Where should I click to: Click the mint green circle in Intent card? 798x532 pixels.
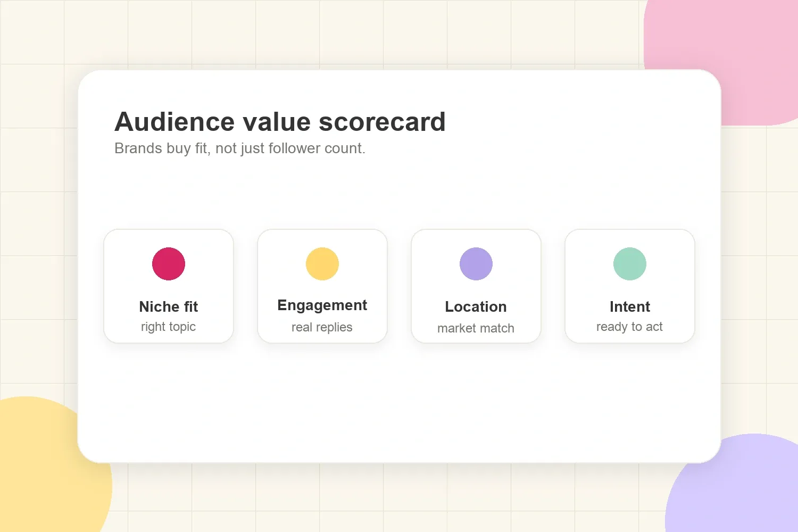click(x=630, y=264)
